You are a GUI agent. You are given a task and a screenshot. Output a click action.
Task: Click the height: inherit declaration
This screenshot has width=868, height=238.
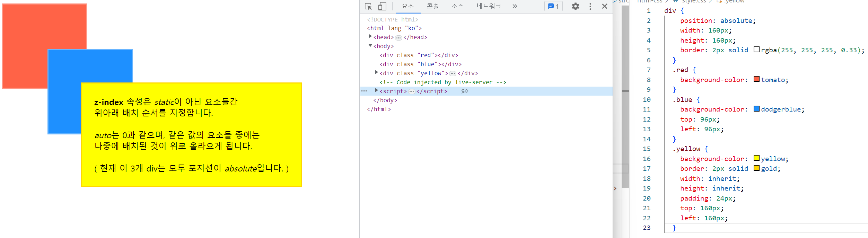[712, 188]
